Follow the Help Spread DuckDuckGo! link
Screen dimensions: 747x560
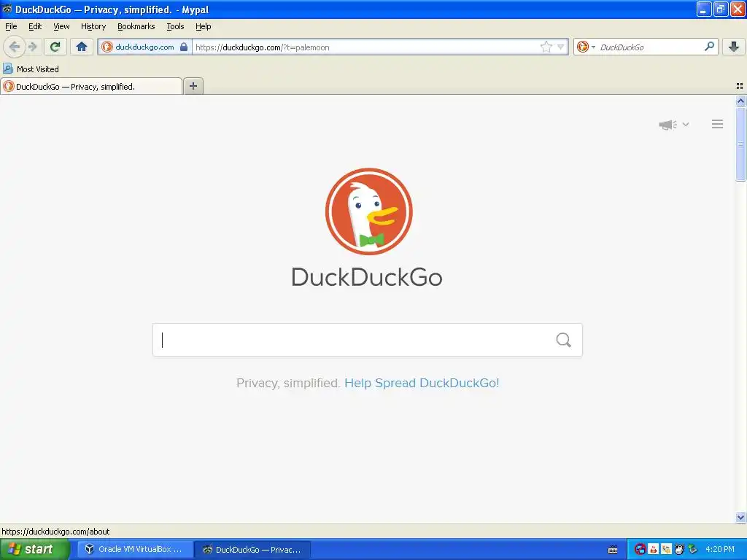[422, 383]
